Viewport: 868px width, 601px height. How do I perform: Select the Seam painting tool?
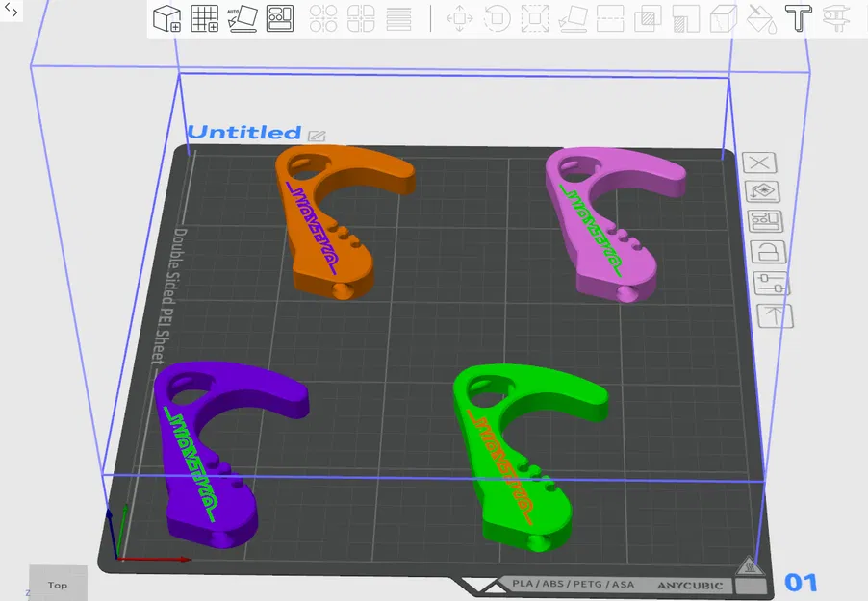[x=723, y=18]
